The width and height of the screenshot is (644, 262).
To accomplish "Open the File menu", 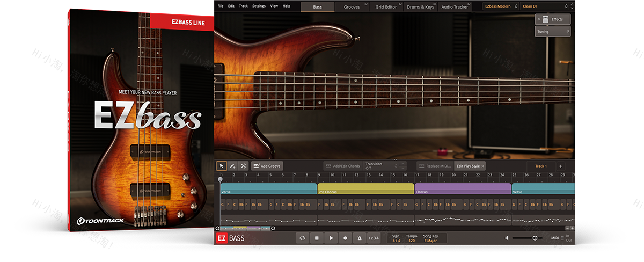I will pyautogui.click(x=221, y=6).
